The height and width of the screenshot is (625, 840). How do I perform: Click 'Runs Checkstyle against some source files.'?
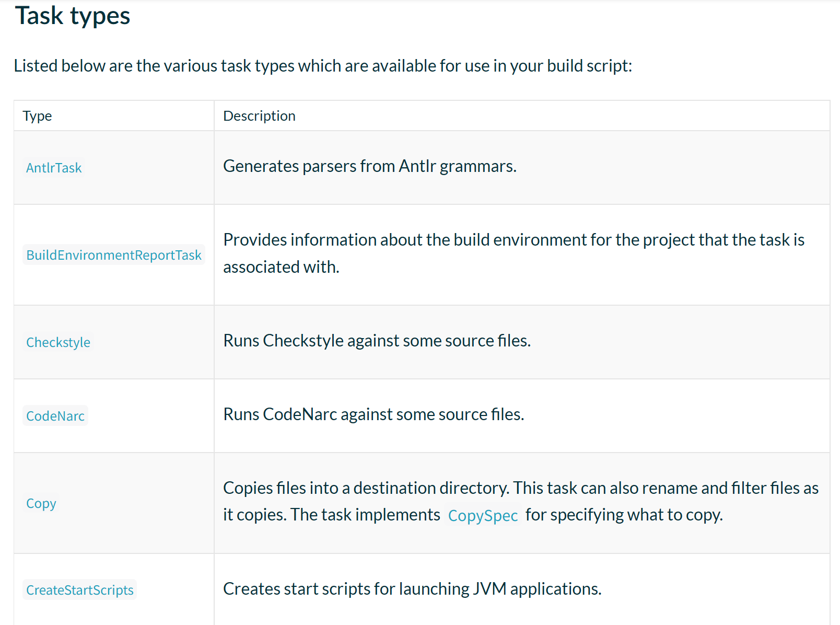pyautogui.click(x=377, y=341)
